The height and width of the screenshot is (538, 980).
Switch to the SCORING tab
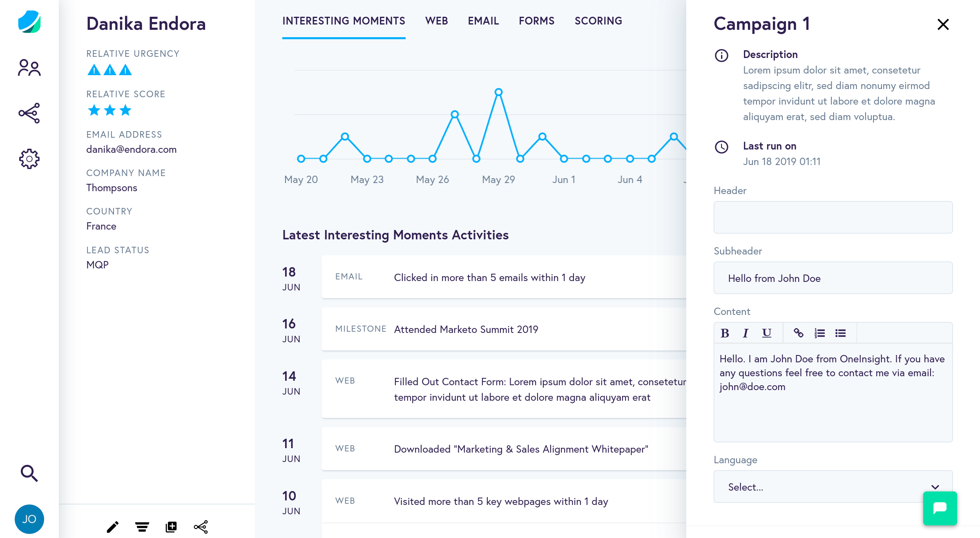coord(598,21)
